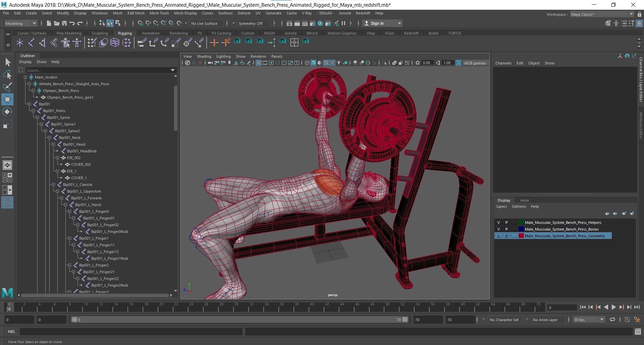
Task: Click the HumanIK skeleton shelf icon
Action: click(77, 43)
